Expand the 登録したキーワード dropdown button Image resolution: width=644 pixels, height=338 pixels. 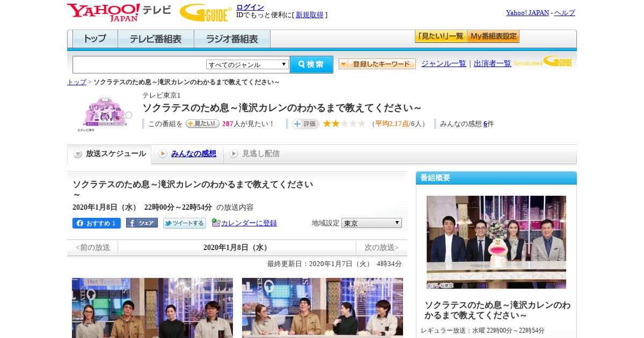pos(377,64)
